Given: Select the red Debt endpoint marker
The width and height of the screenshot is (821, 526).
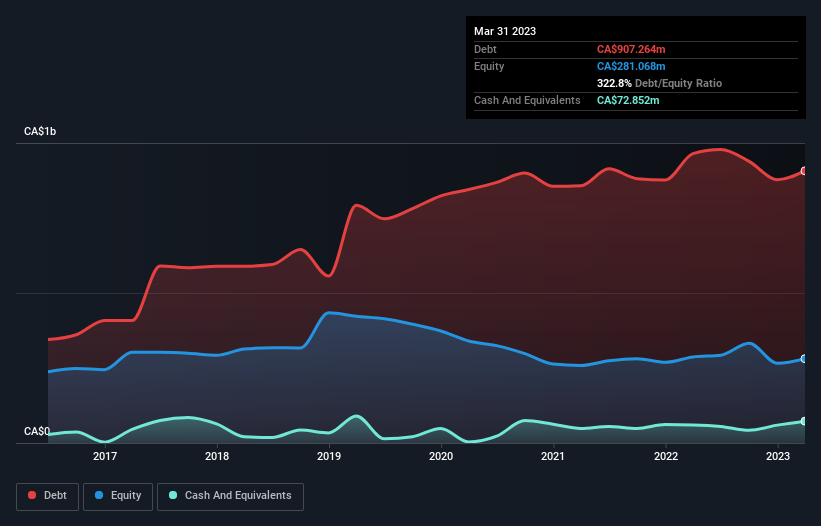Looking at the screenshot, I should (x=804, y=171).
